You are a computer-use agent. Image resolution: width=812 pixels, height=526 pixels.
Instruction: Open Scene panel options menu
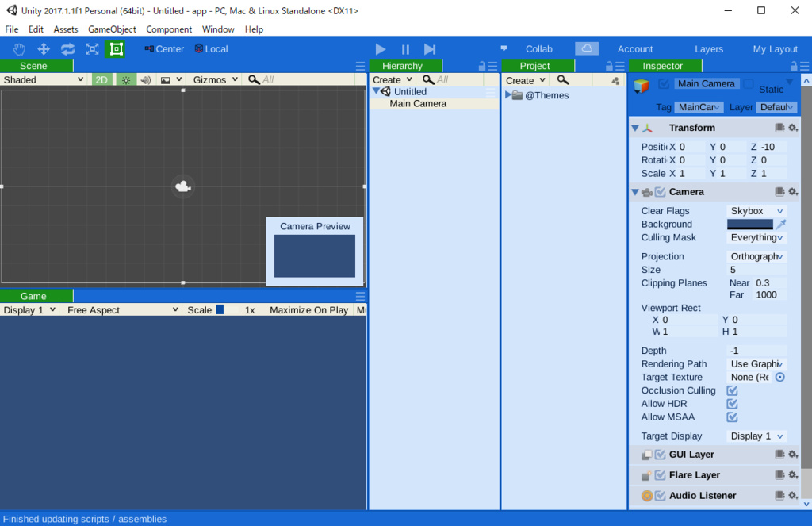(x=361, y=66)
